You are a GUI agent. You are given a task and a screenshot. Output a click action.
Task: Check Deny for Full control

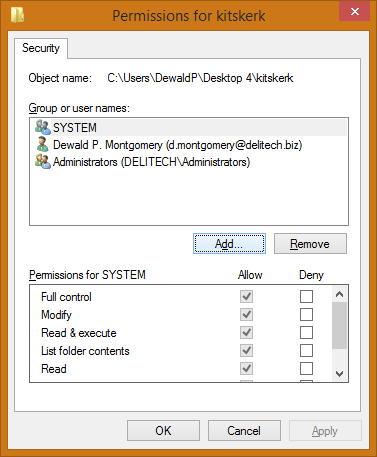coord(306,296)
